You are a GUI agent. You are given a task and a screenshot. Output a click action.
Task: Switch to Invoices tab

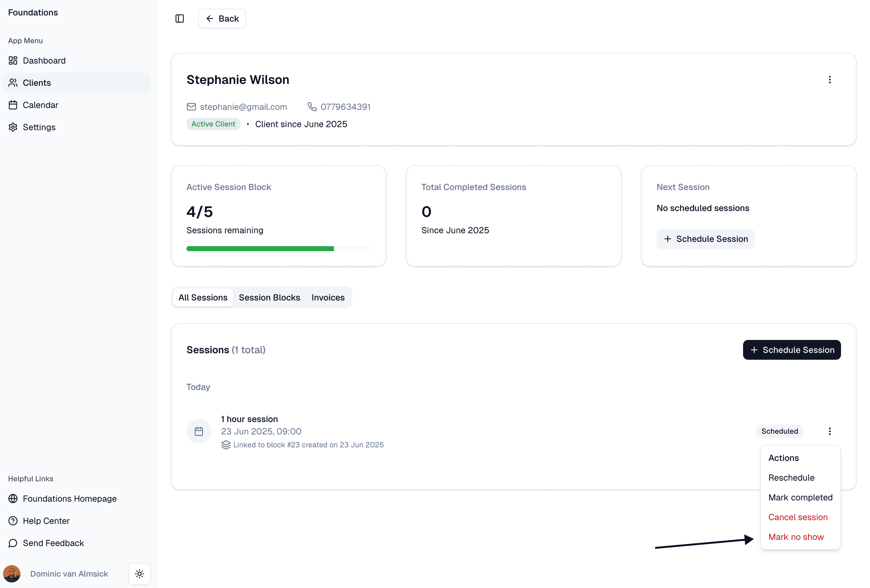328,297
